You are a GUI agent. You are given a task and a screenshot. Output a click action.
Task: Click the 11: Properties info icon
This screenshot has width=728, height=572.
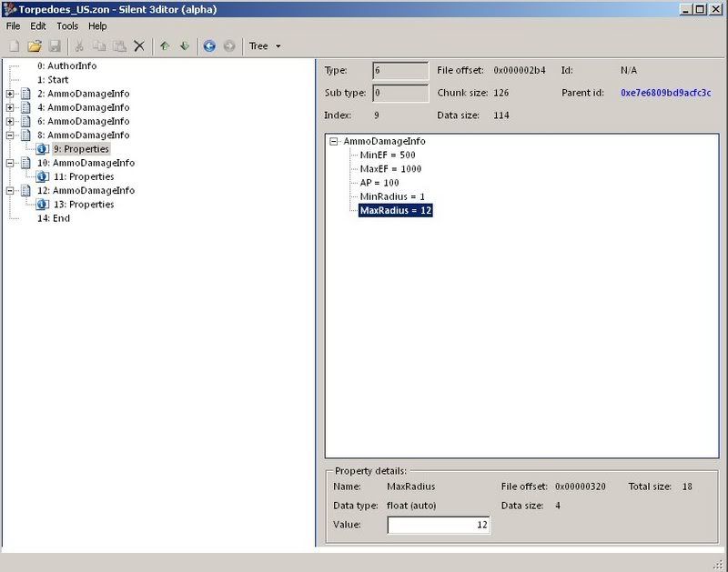tap(42, 176)
